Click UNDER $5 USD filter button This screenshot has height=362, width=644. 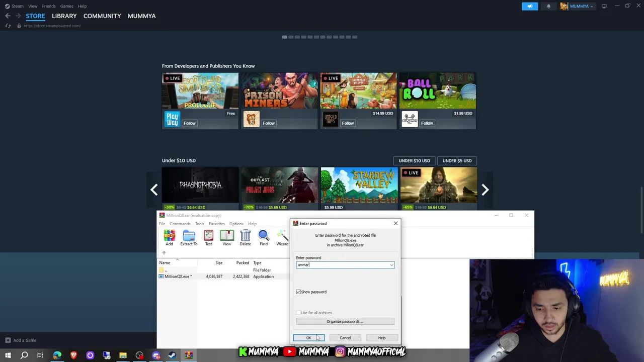coord(457,161)
